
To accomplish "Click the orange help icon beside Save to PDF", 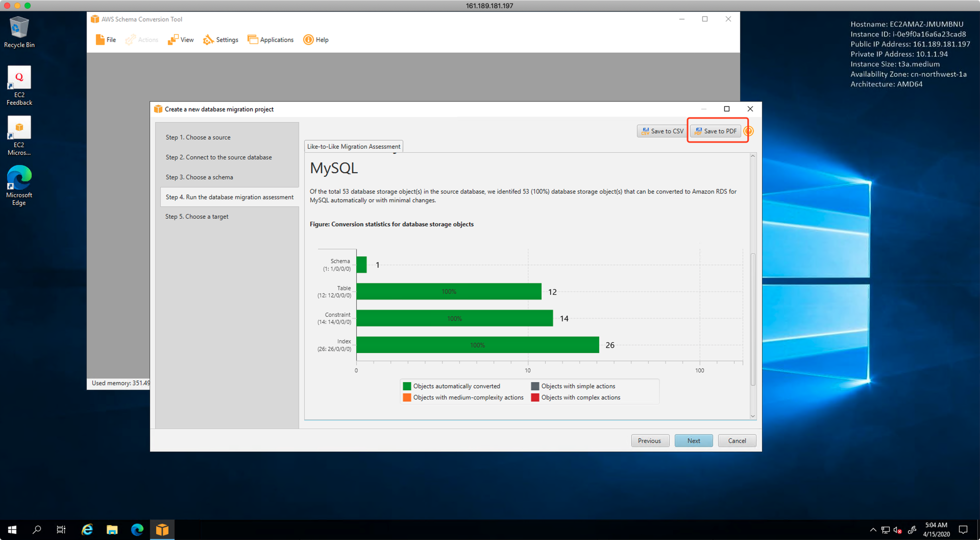I will pos(749,131).
